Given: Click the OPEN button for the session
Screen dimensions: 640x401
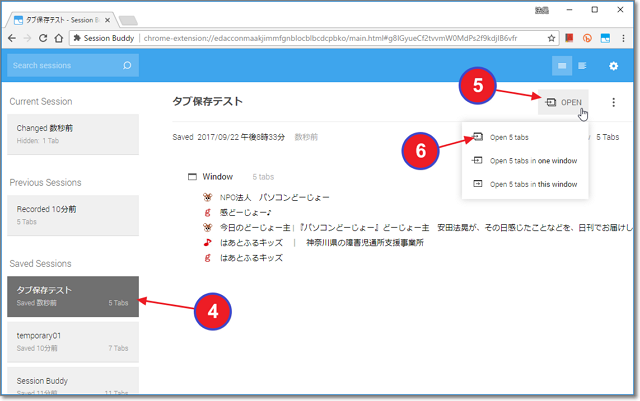Looking at the screenshot, I should click(563, 102).
